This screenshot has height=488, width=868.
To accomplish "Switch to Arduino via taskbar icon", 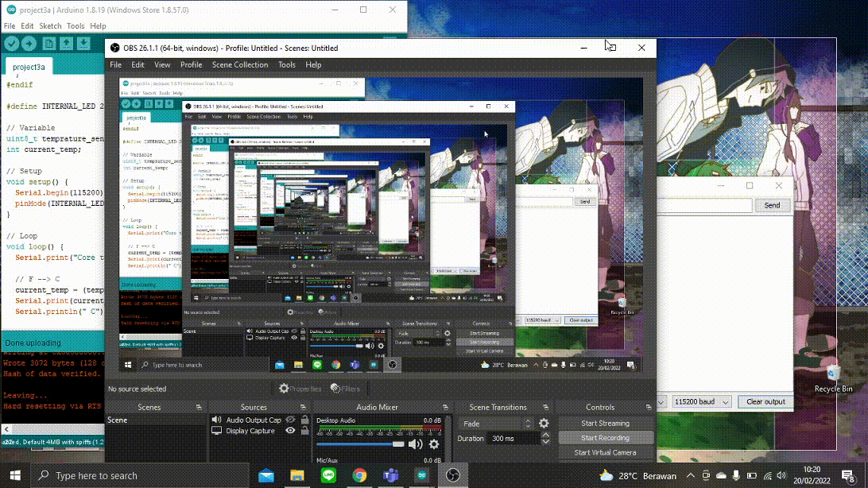I will [421, 475].
